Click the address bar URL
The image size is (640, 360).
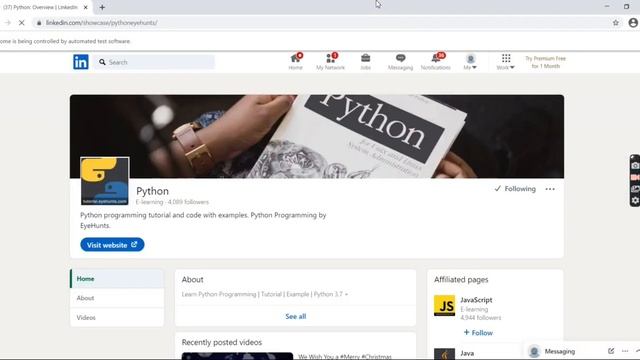click(x=101, y=23)
